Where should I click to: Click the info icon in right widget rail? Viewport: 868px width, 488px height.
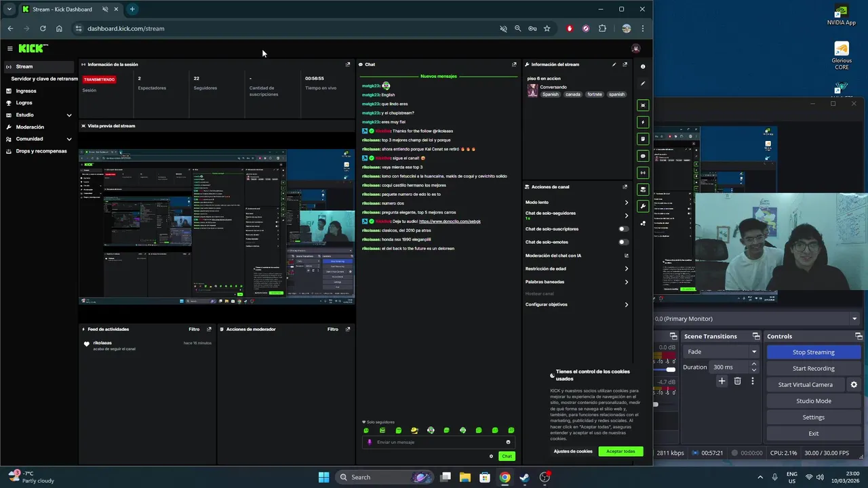click(x=643, y=66)
